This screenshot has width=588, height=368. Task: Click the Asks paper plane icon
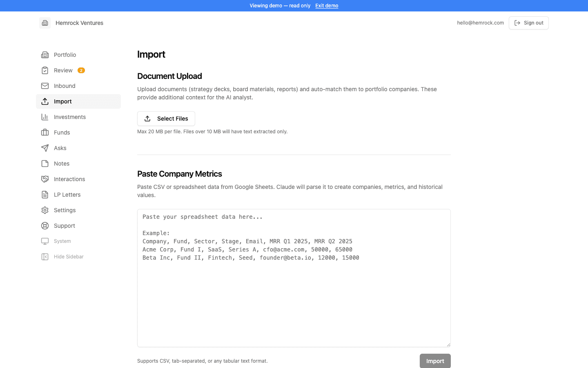coord(45,148)
